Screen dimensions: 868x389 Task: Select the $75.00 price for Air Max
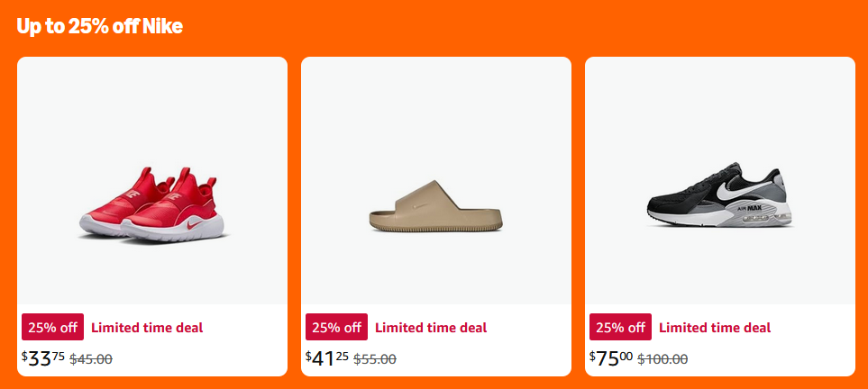click(611, 358)
